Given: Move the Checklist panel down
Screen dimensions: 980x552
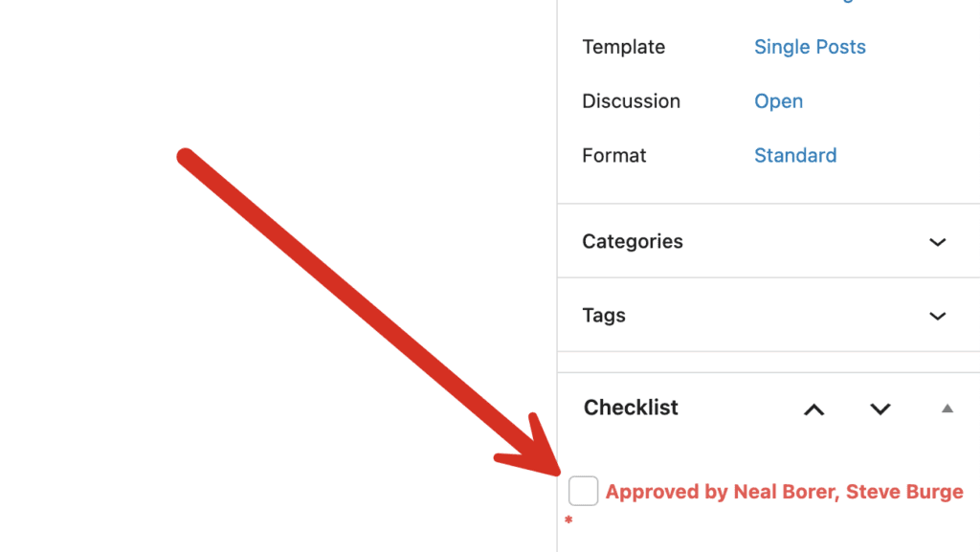Looking at the screenshot, I should tap(880, 409).
